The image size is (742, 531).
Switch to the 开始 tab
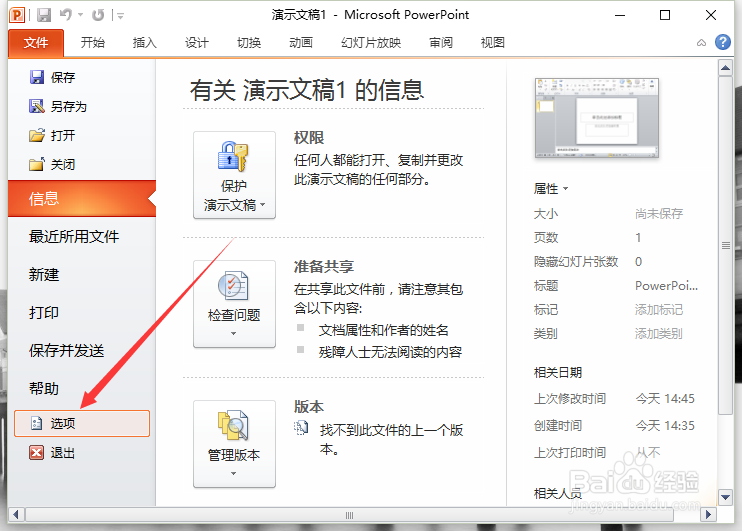point(93,43)
